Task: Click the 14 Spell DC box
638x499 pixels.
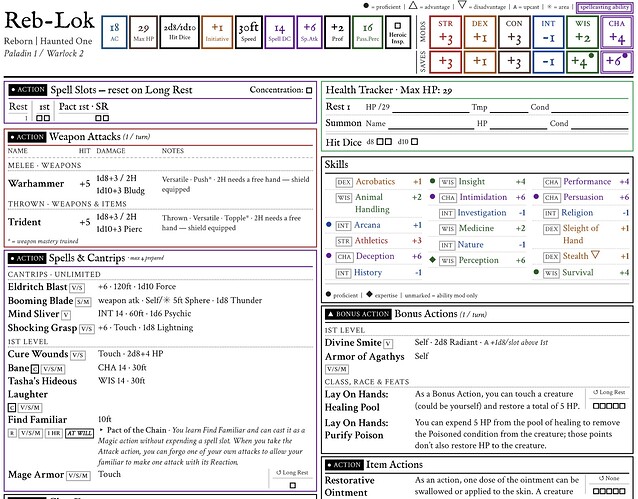Action: [280, 33]
